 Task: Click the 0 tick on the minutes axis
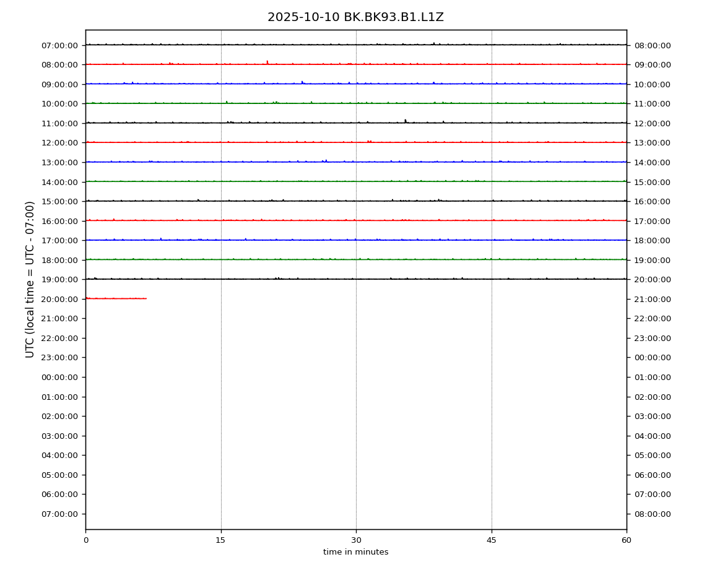coord(85,540)
